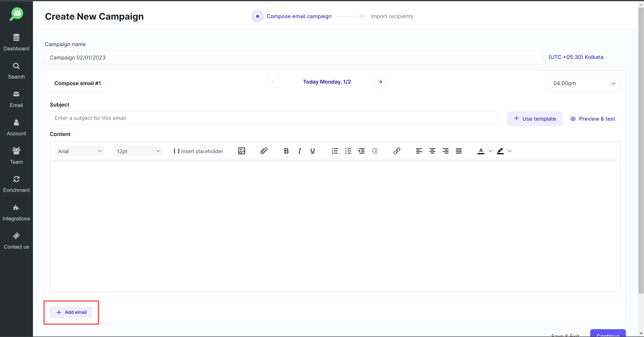
Task: Insert a hyperlink using the link icon
Action: point(397,151)
